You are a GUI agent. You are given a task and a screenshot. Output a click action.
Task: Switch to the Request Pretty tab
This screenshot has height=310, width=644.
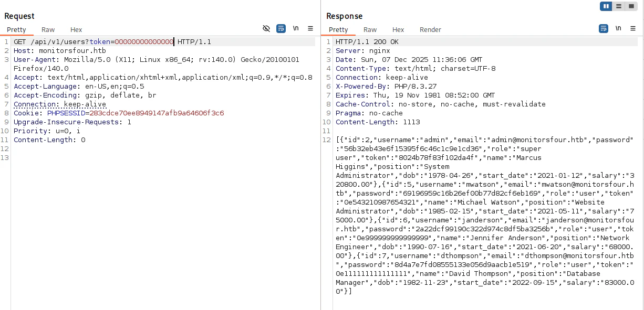pyautogui.click(x=16, y=30)
